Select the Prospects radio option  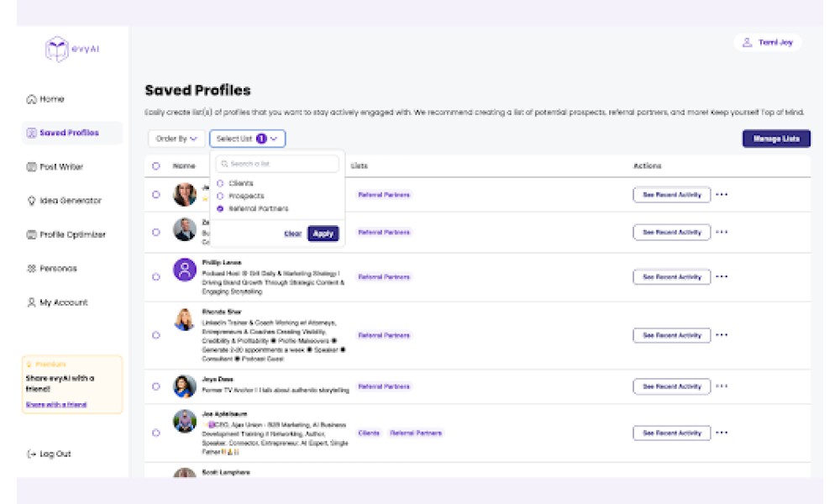(220, 196)
